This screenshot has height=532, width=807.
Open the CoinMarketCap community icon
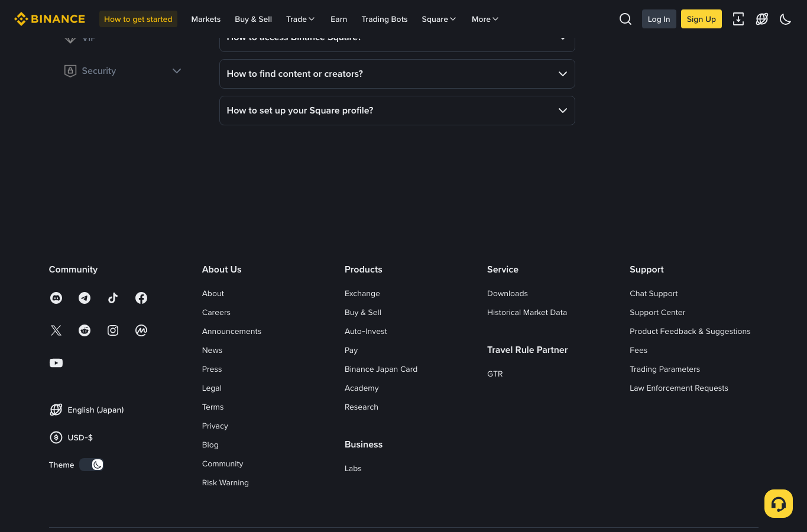[141, 330]
